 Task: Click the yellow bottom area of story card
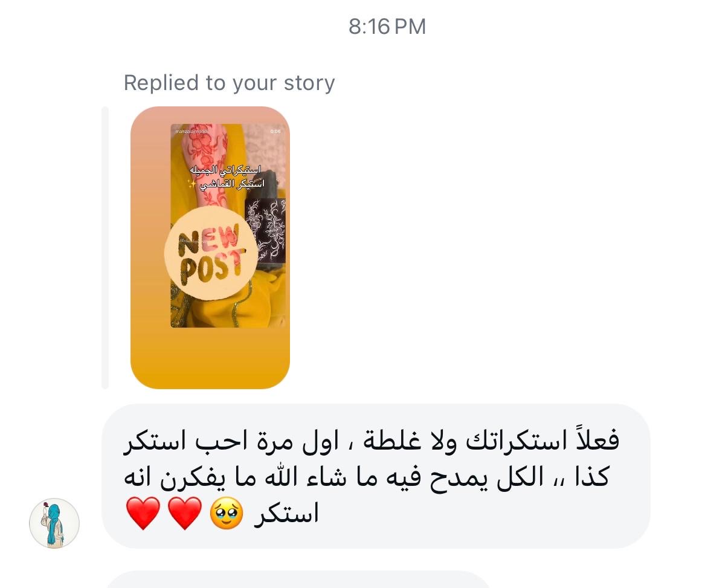(x=210, y=358)
